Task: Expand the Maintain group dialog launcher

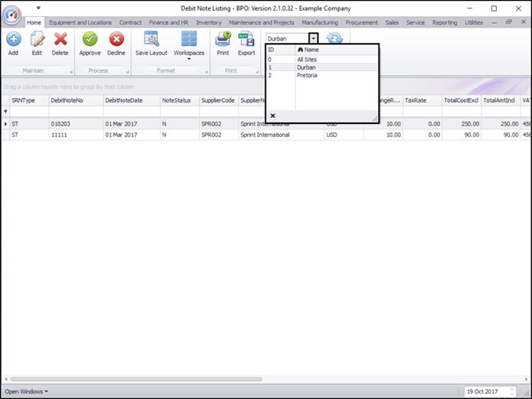Action: (x=71, y=71)
